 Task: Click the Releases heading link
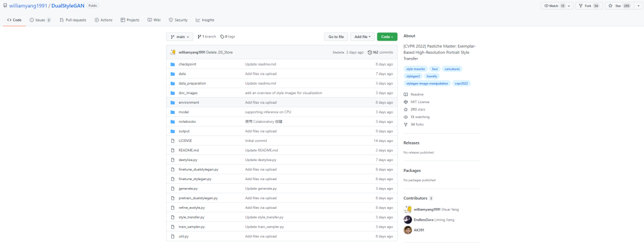click(411, 143)
